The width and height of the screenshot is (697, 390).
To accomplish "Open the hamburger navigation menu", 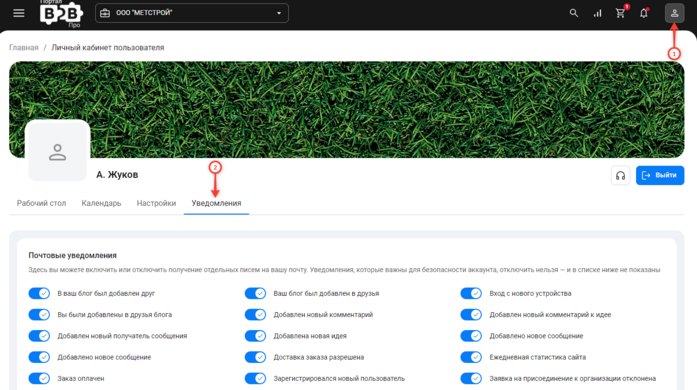I will pos(19,13).
